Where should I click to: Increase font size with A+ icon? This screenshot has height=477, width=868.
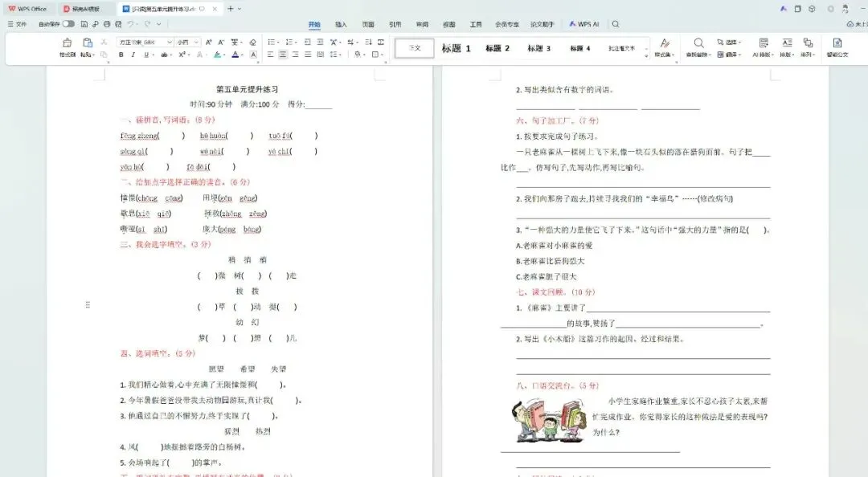pos(209,42)
